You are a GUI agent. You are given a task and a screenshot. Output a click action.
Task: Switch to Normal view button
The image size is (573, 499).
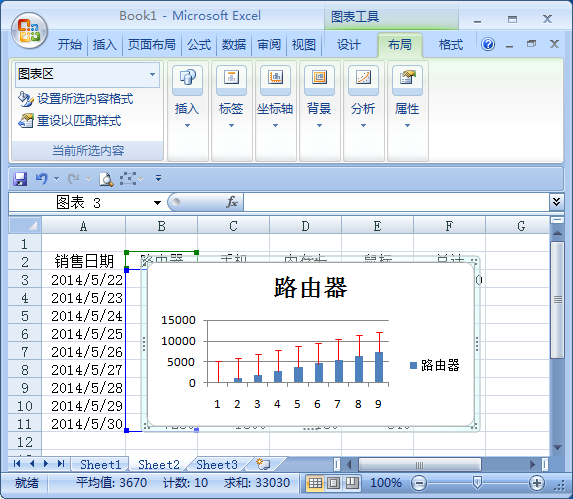tap(315, 483)
